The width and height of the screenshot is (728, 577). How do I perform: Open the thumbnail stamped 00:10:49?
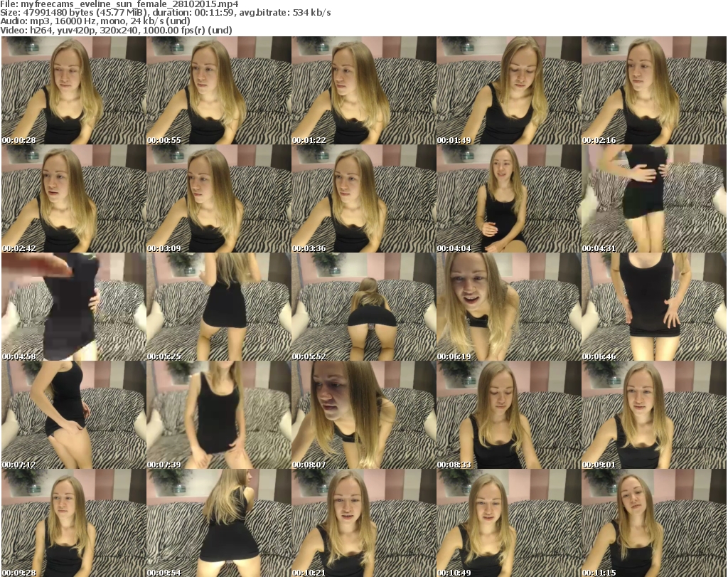click(509, 523)
